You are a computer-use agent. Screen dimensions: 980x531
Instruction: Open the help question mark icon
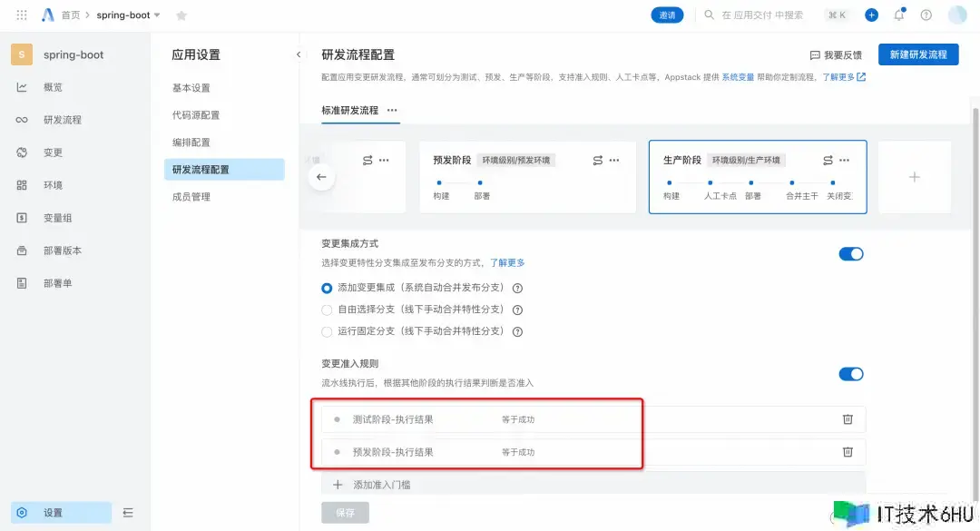[x=926, y=15]
